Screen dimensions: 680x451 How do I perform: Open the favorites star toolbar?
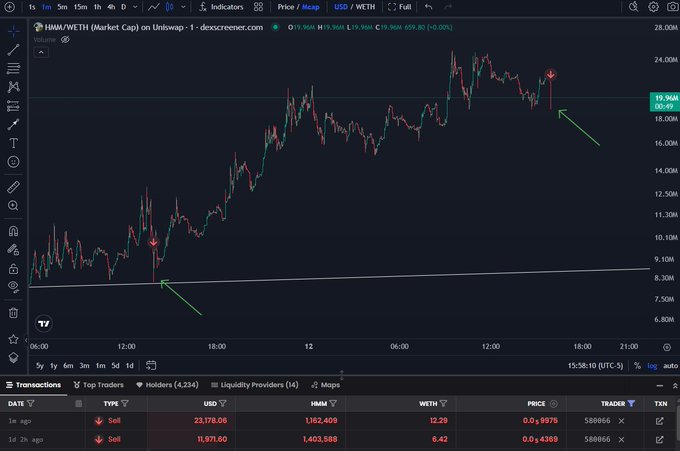(13, 339)
